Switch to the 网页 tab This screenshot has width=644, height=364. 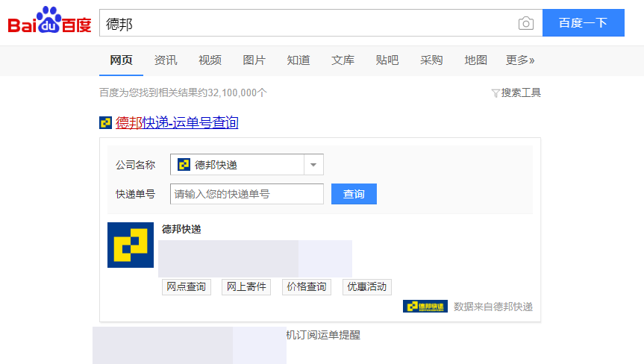tap(121, 60)
